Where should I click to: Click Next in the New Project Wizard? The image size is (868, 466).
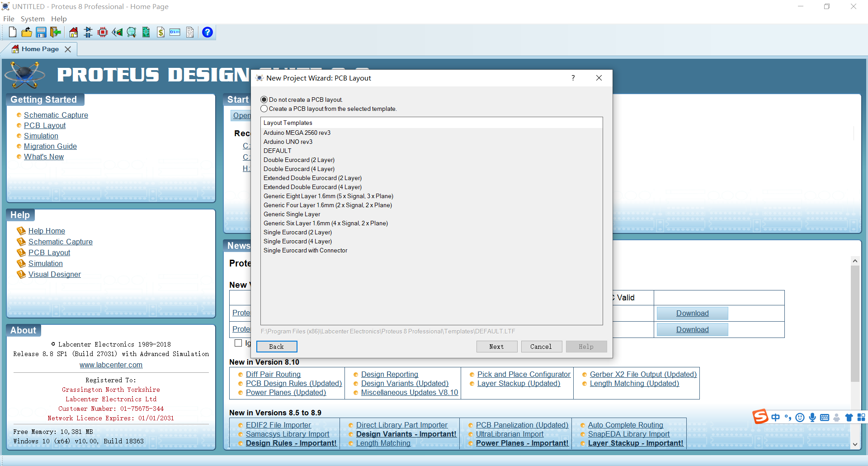point(496,347)
